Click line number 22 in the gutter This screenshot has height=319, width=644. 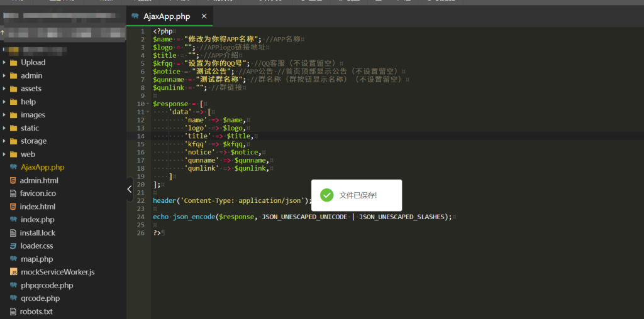pos(140,200)
